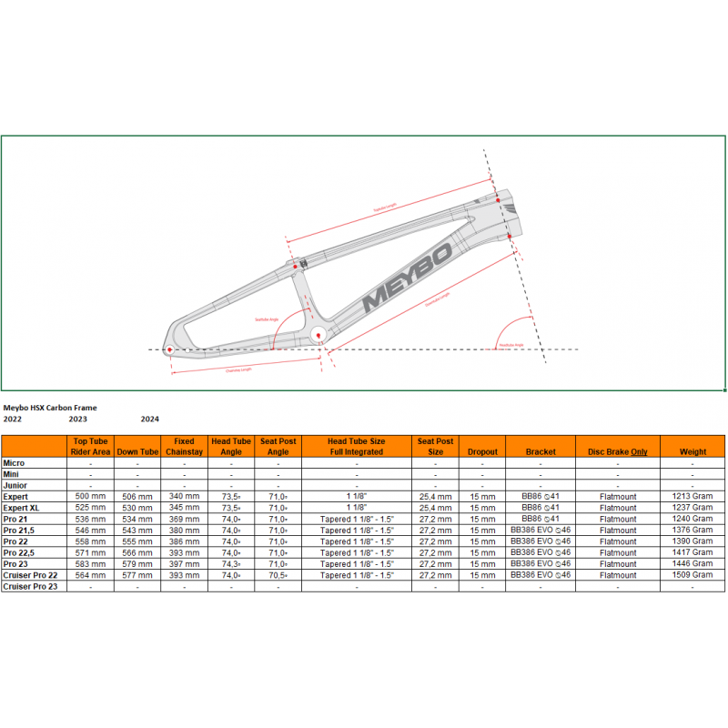This screenshot has height=728, width=728.
Task: Click the Fixed Chainstay column header
Action: coord(184,446)
